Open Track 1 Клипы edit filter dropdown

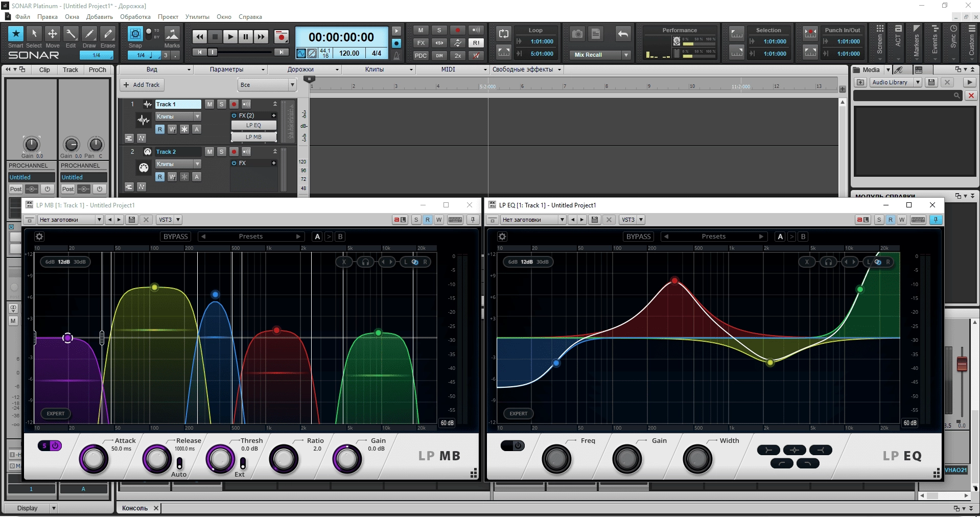tap(178, 116)
